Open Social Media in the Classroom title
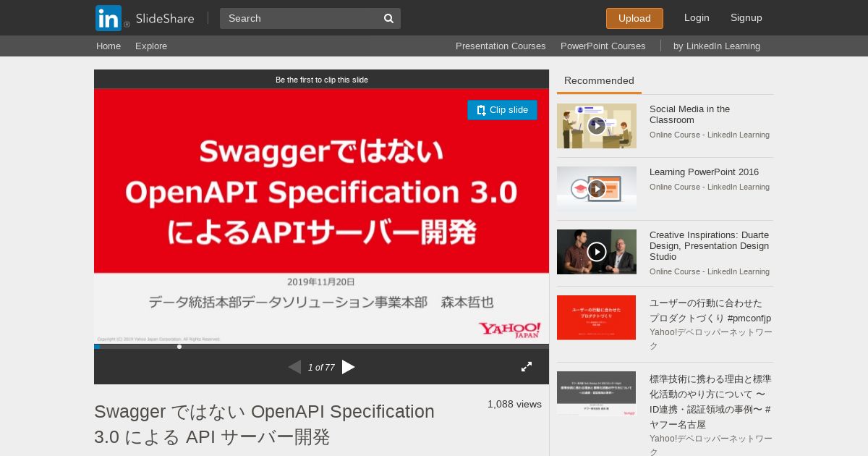Screen dimensions: 868x456 [689, 114]
